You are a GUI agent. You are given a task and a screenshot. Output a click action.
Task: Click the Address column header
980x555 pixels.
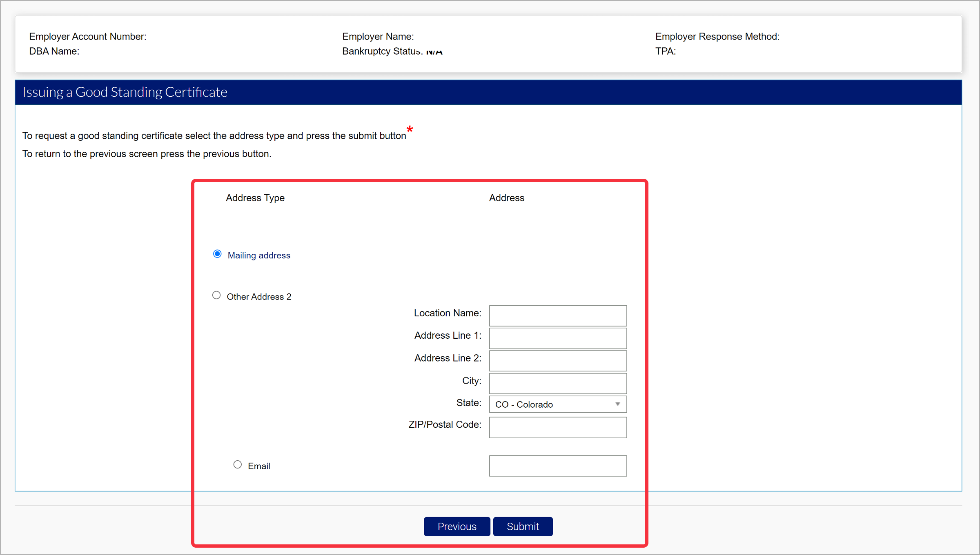506,198
